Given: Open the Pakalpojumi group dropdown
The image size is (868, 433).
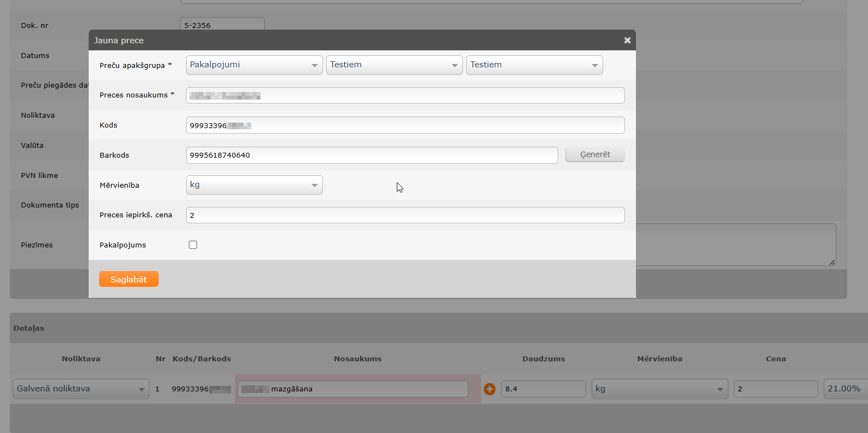Looking at the screenshot, I should pos(254,65).
